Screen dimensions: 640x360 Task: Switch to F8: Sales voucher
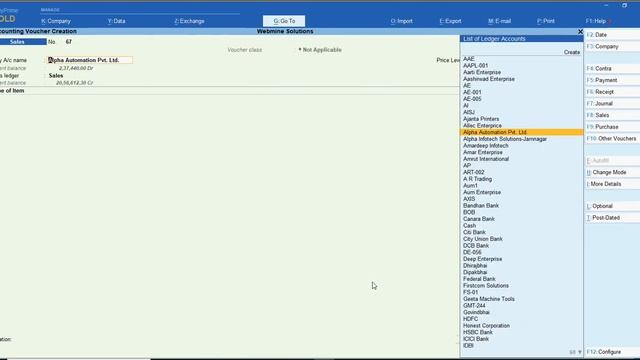click(612, 116)
